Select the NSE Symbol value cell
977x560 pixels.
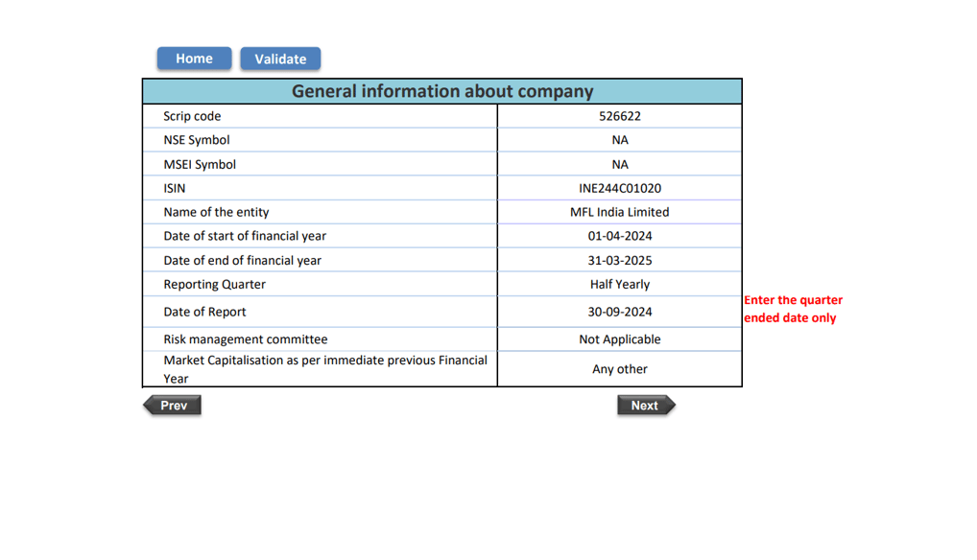(619, 140)
